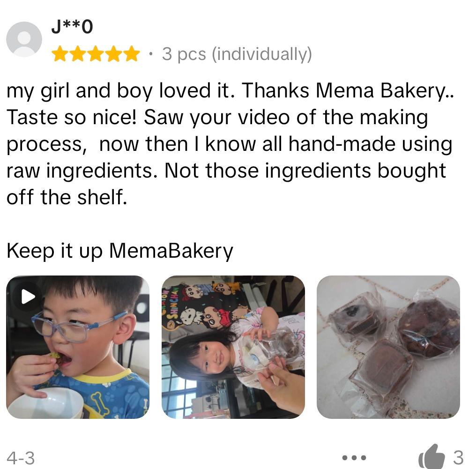Open boy with glasses video thumbnail
Viewport: 476px width, 469px height.
[78, 347]
